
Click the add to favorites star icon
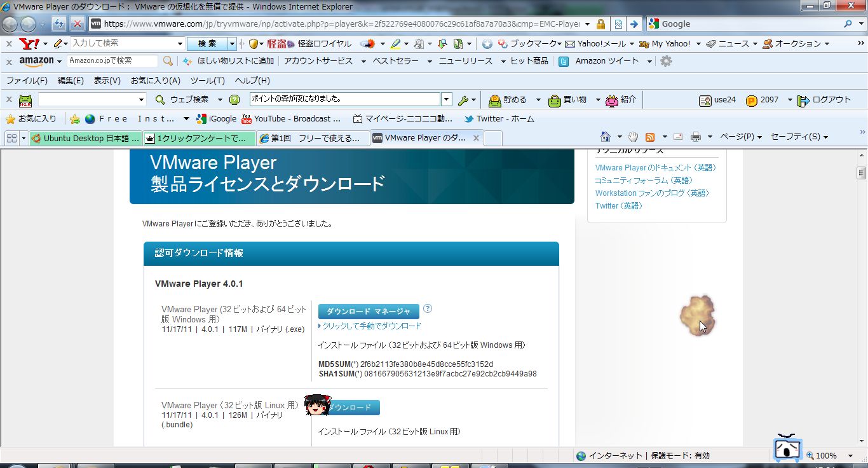point(75,119)
